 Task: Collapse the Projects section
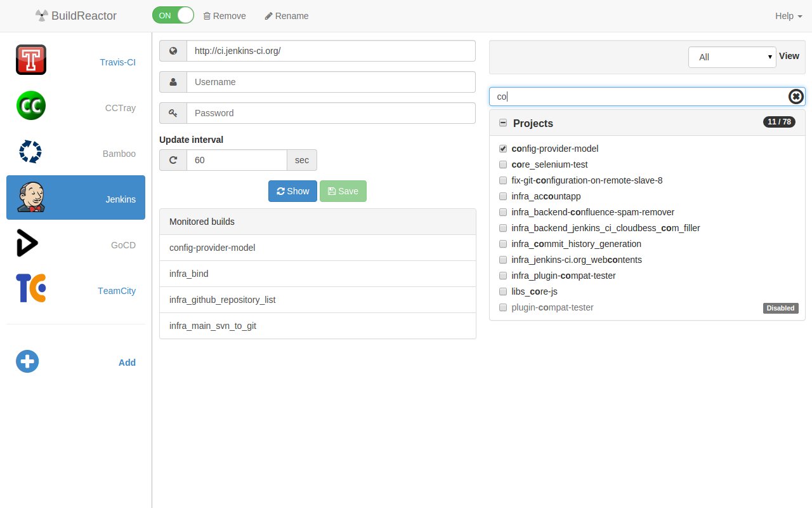(503, 122)
